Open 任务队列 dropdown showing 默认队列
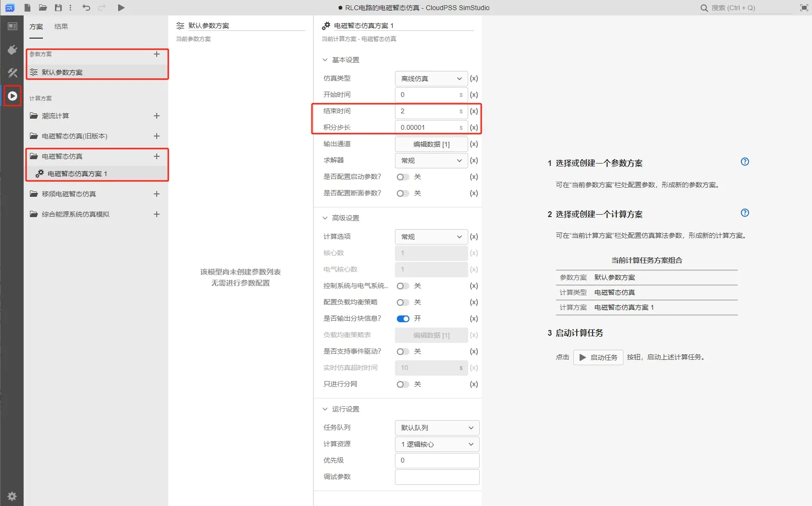This screenshot has width=812, height=506. [437, 428]
